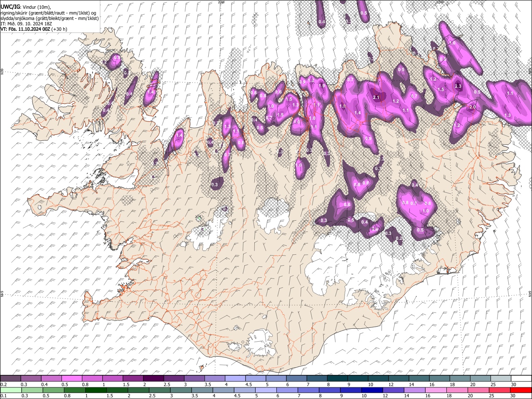
Task: Select the white upper legend swatch after 30
Action: click(521, 379)
